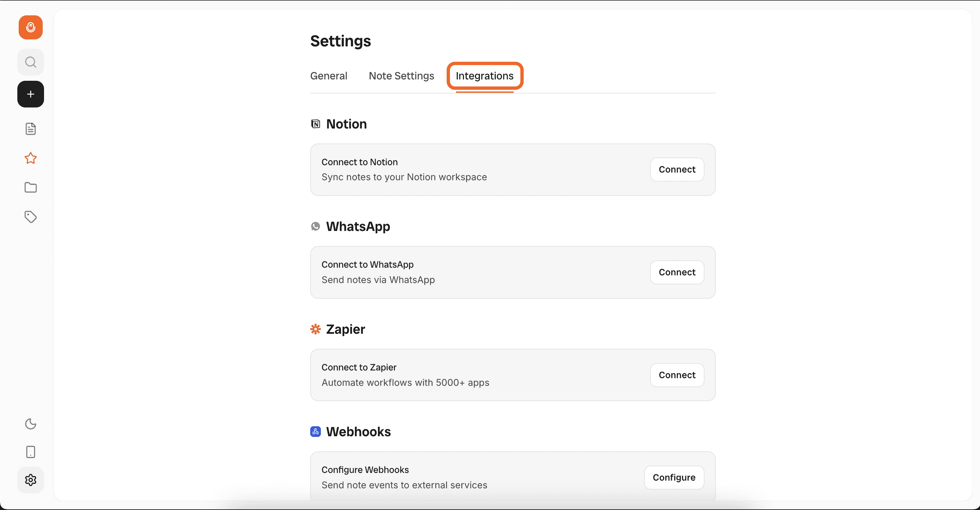
Task: Click the Zapier asterisk logo
Action: click(x=315, y=329)
